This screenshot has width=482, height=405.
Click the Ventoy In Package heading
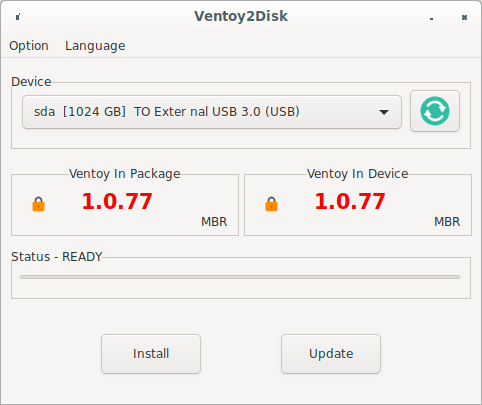click(125, 174)
